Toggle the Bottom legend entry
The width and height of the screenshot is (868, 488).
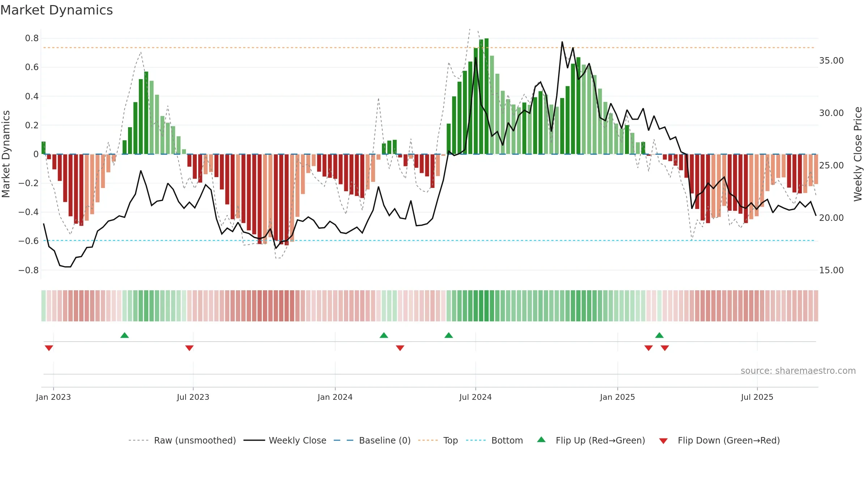(494, 440)
